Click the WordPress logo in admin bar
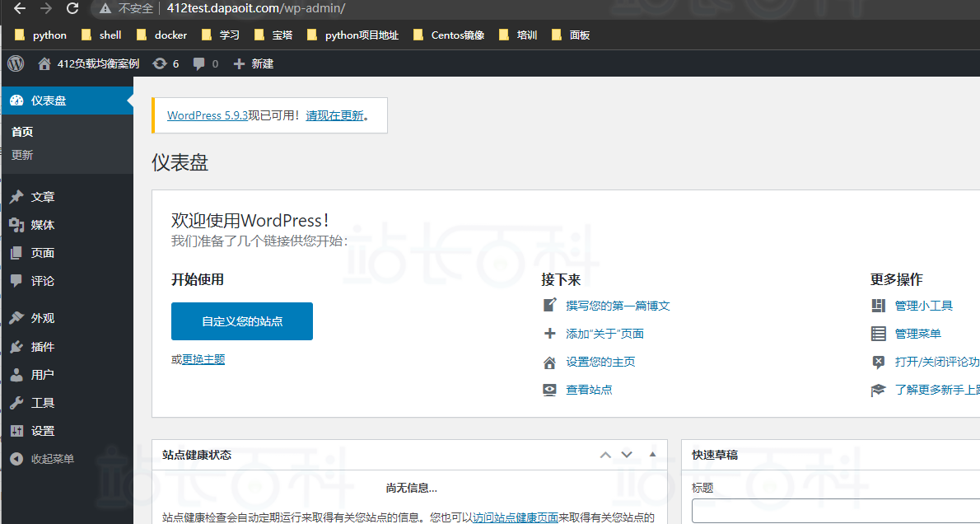Viewport: 980px width, 524px height. click(x=16, y=63)
